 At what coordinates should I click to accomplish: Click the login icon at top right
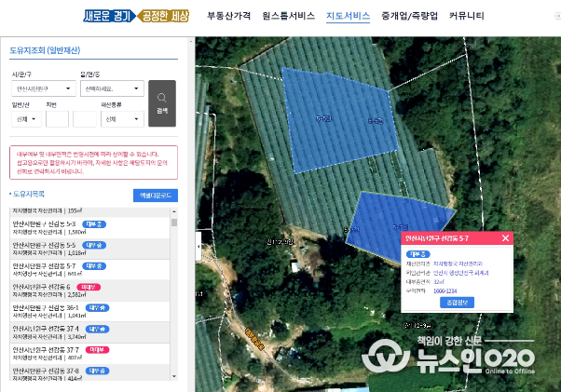(557, 16)
